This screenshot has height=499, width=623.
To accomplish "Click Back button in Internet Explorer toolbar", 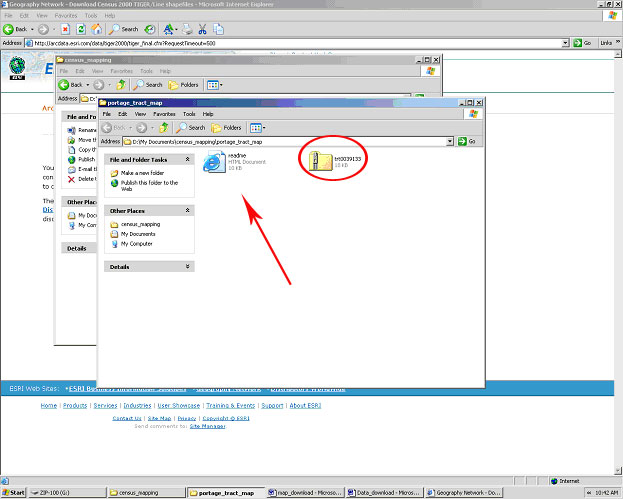I will (x=15, y=29).
